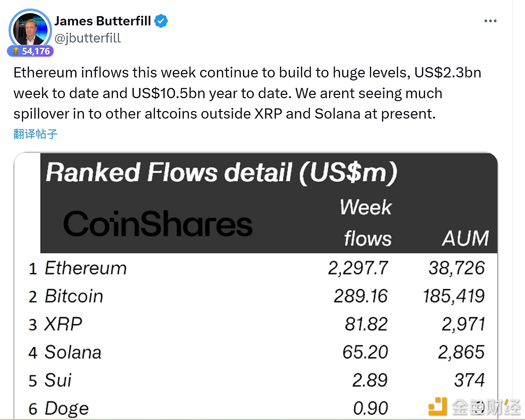Click the James Butterfill display name
This screenshot has width=525, height=420.
(x=102, y=21)
